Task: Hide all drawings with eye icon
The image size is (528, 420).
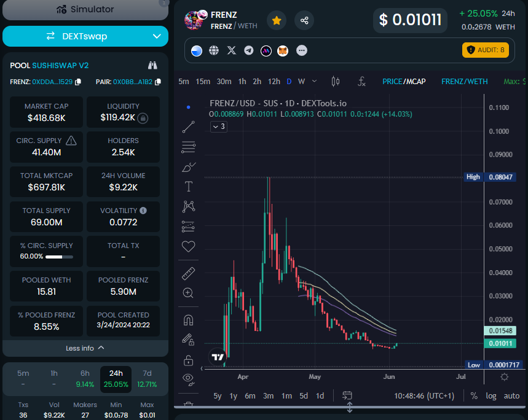Action: (188, 379)
